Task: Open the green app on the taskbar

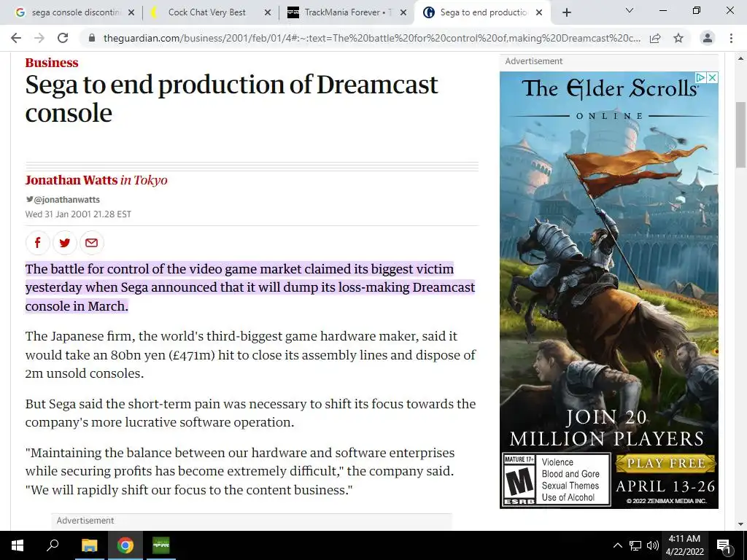Action: pyautogui.click(x=161, y=545)
